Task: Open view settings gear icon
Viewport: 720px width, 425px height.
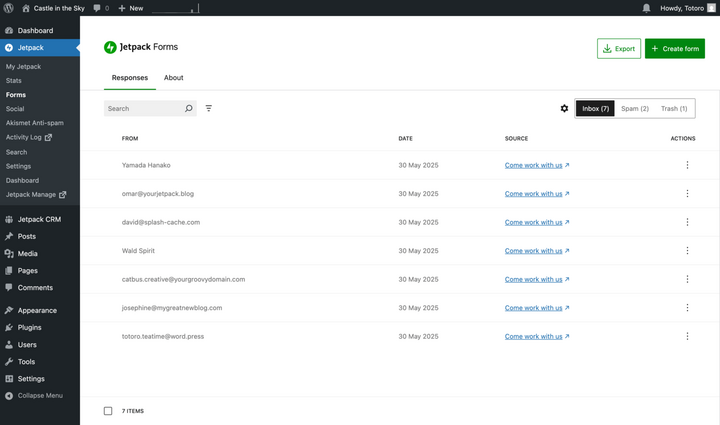Action: 564,109
